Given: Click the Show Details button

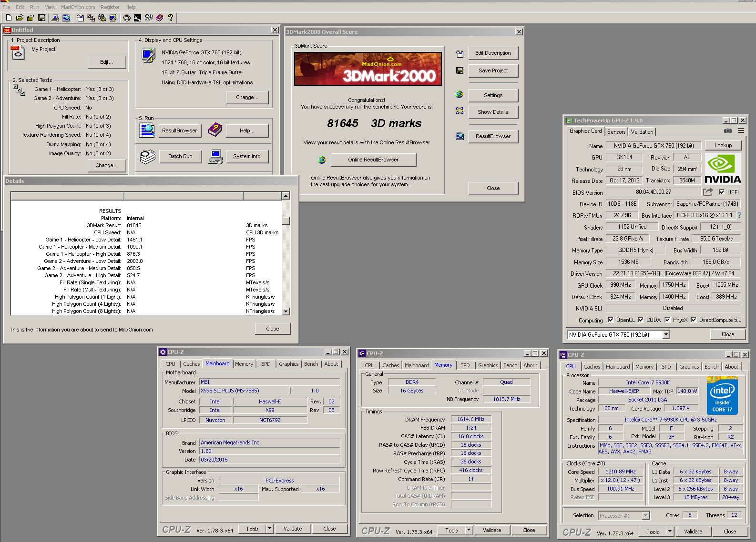Looking at the screenshot, I should coord(493,112).
